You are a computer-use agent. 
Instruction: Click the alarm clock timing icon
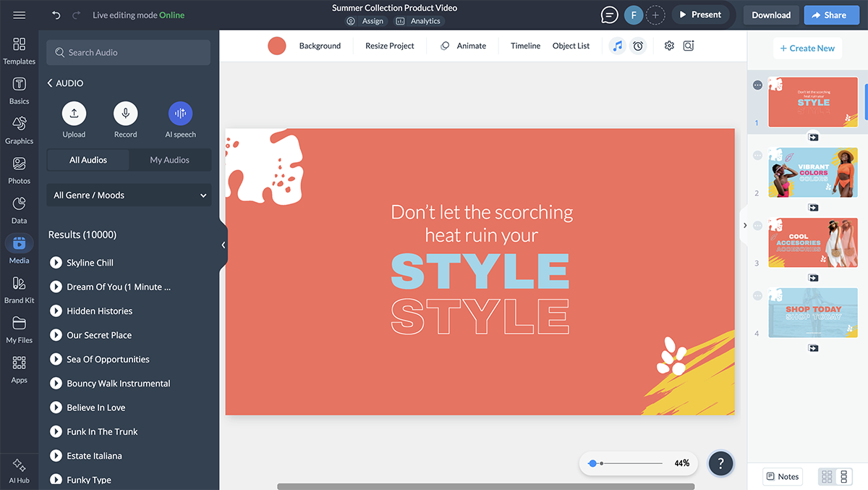coord(638,46)
